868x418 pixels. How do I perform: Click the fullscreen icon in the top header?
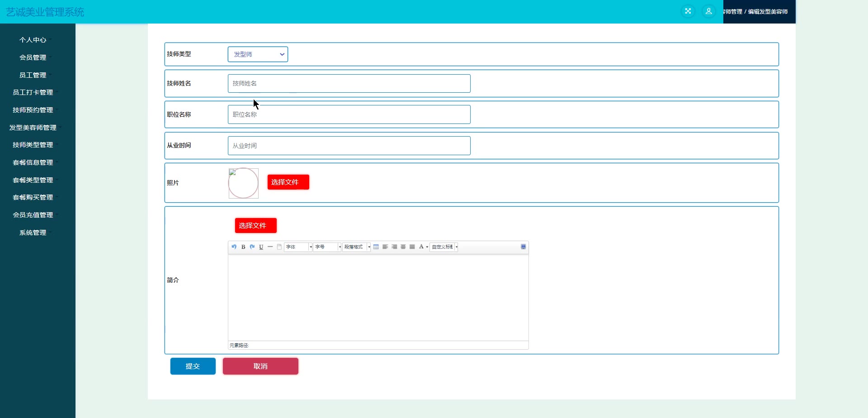(688, 11)
